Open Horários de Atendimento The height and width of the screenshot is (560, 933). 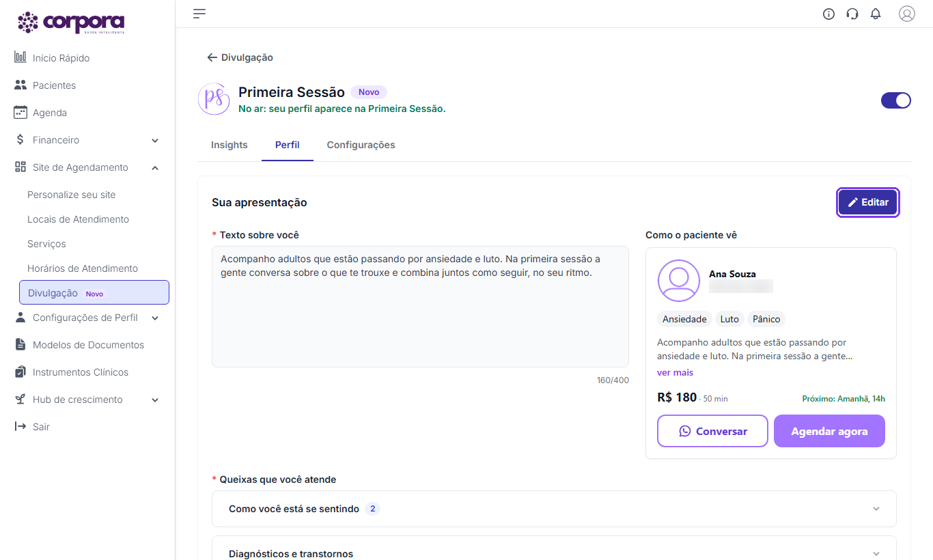click(83, 268)
